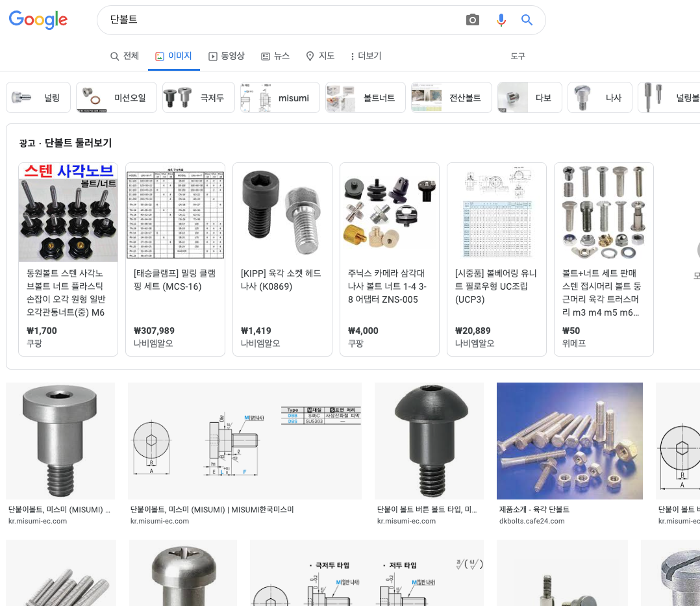Open the 주닉스 카메라 삼각대 나사 ad
Viewport: 700px width, 606px height.
pyautogui.click(x=390, y=212)
